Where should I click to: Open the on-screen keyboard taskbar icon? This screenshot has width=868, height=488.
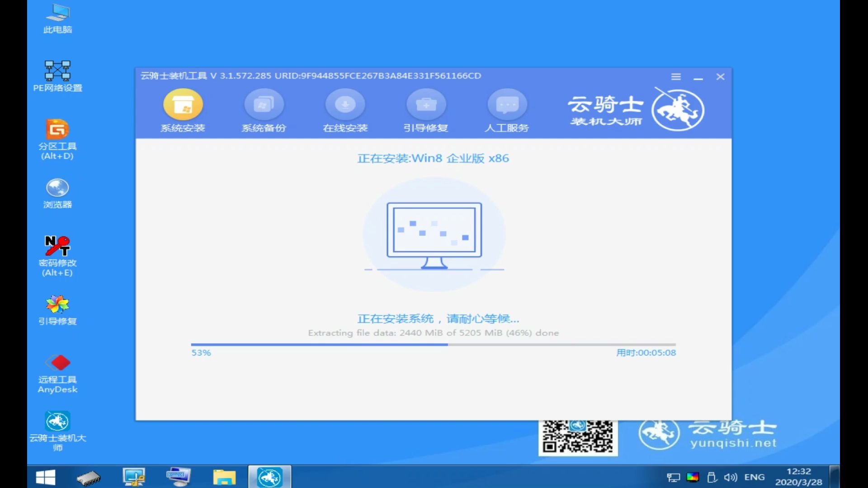(179, 477)
